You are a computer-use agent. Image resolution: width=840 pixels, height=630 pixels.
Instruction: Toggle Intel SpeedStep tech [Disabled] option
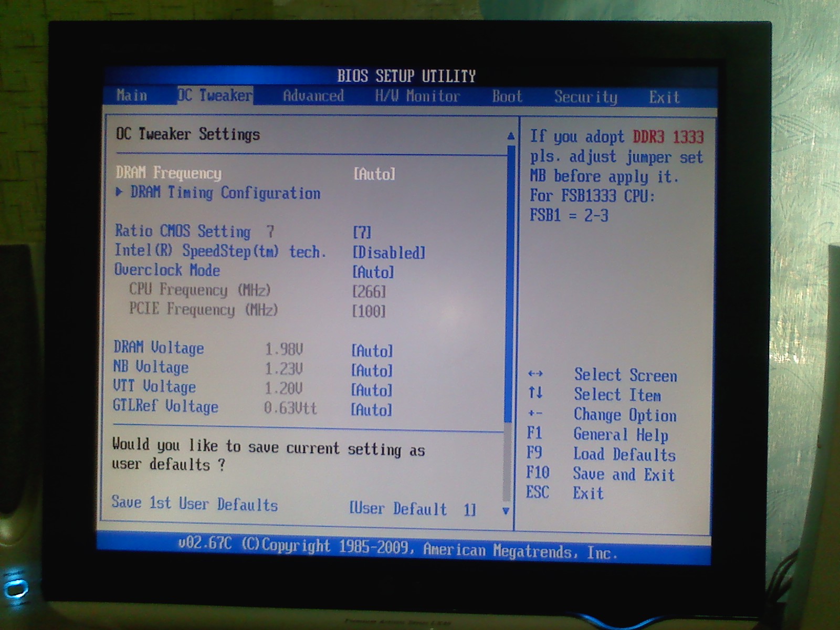pos(389,253)
